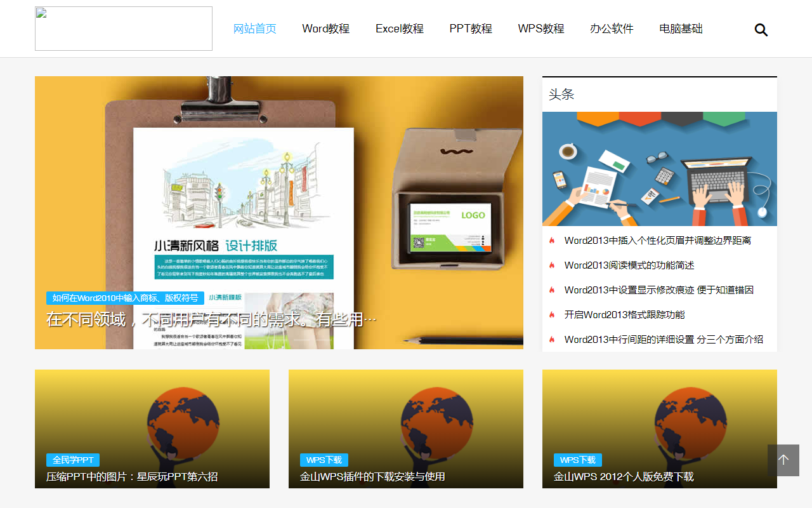Image resolution: width=812 pixels, height=508 pixels.
Task: Open the 办公软件 menu item
Action: (612, 29)
